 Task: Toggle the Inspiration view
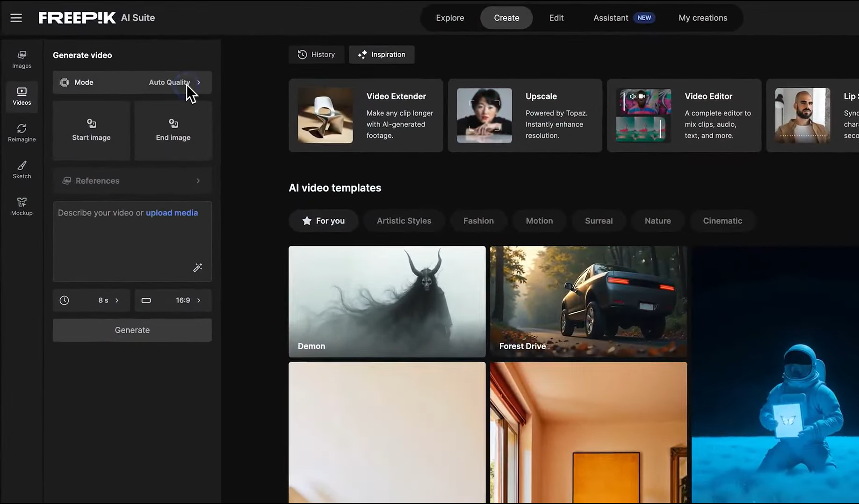click(381, 54)
